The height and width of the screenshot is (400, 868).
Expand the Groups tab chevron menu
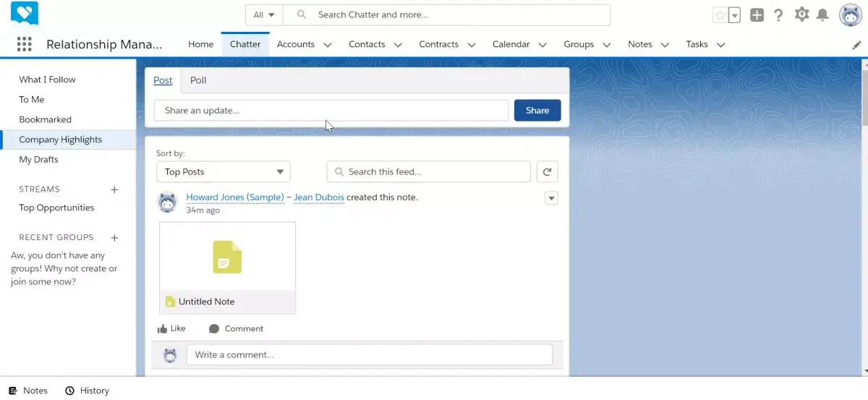pos(606,45)
